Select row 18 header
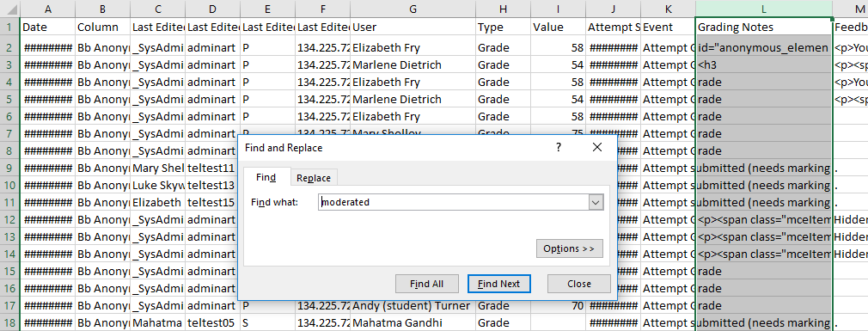Viewport: 868px width, 331px height. click(10, 322)
